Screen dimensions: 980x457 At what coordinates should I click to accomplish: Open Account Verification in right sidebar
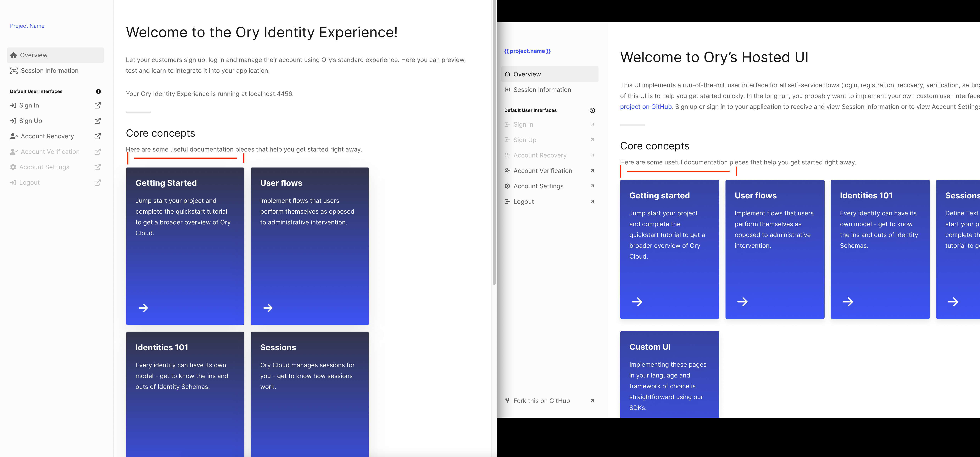[x=543, y=171]
